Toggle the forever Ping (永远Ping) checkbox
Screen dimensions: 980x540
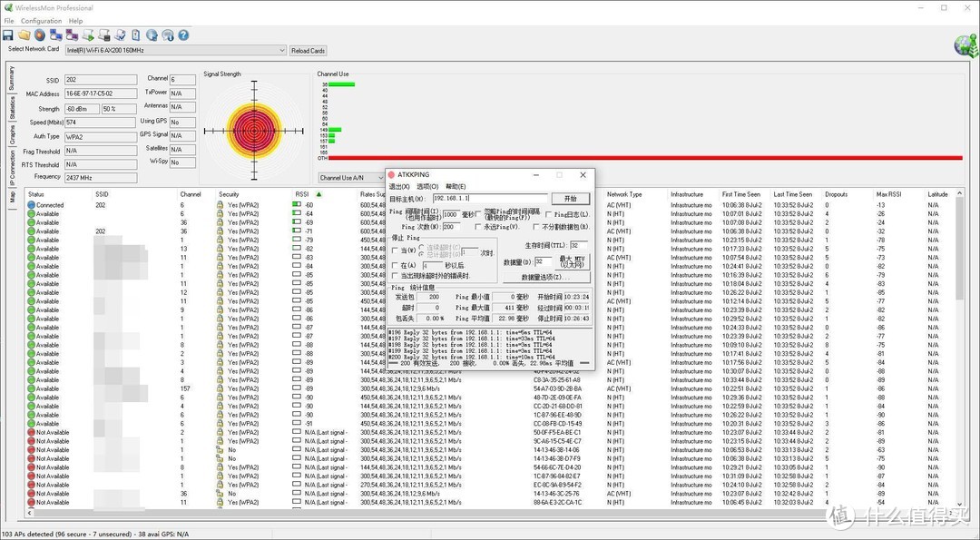(x=478, y=227)
